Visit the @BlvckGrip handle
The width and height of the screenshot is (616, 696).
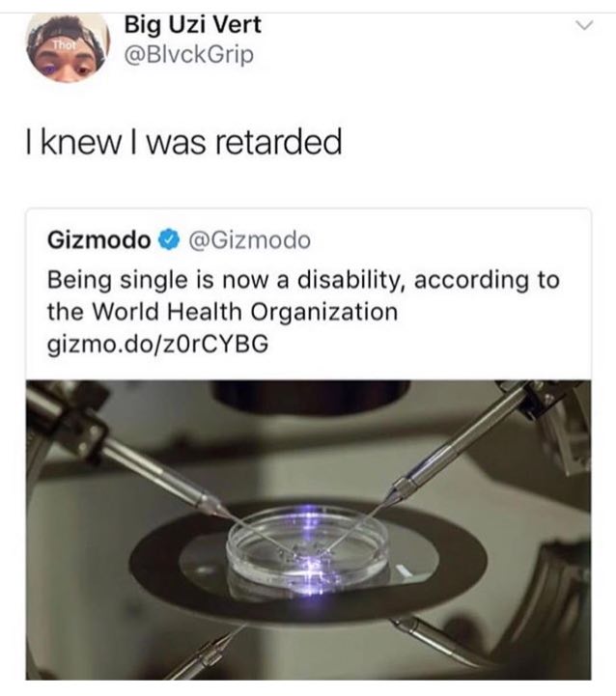[x=189, y=55]
